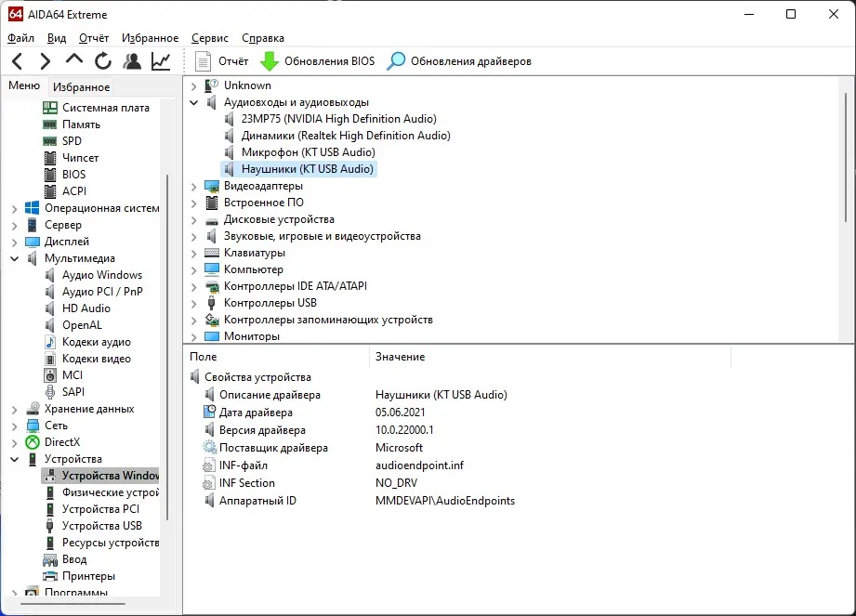
Task: Expand the Встроенное ПО category
Action: (x=194, y=203)
